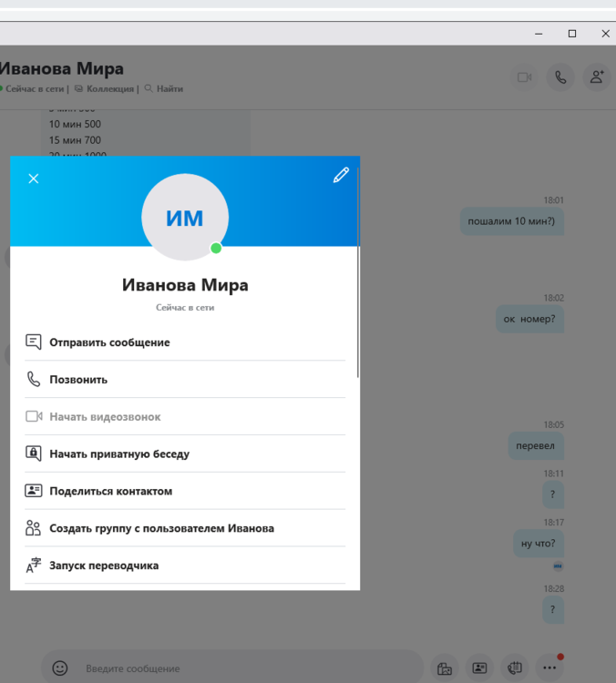This screenshot has width=616, height=683.
Task: Open the three dots more options button
Action: (549, 668)
